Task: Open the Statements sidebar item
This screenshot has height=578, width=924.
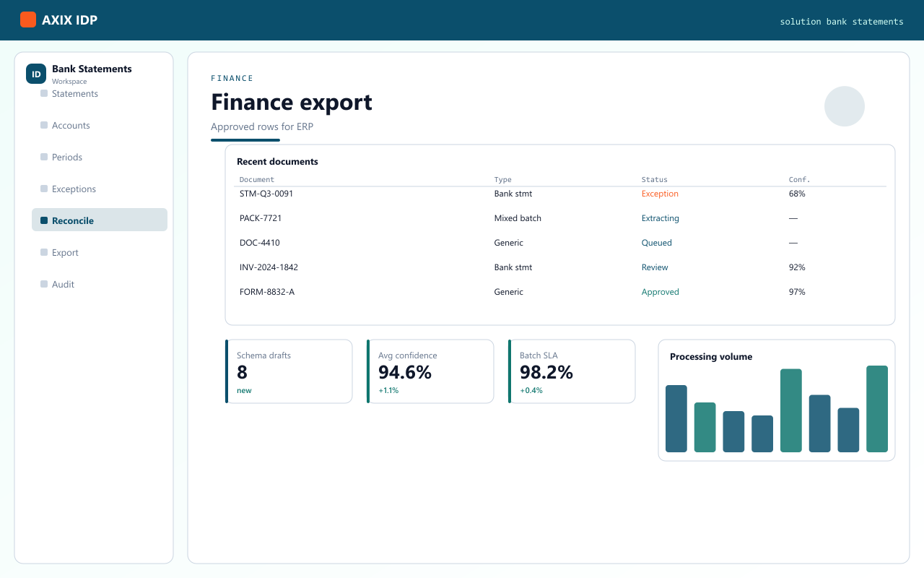Action: (x=100, y=94)
